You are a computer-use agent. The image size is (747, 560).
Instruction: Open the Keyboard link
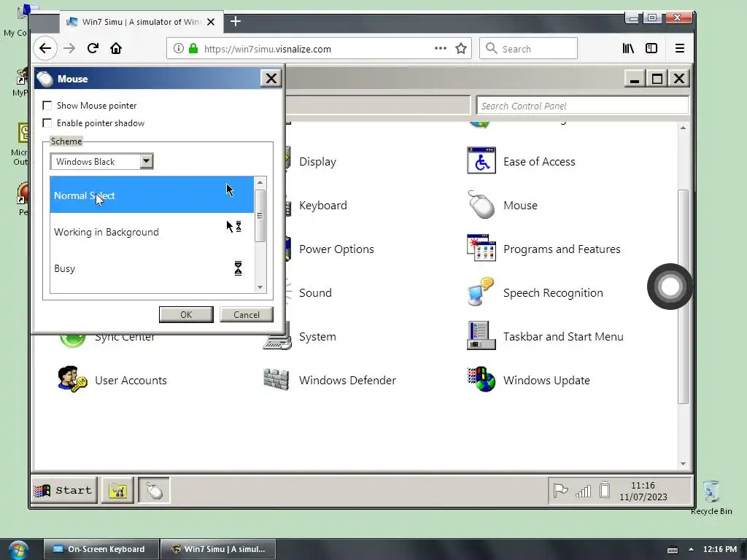[x=323, y=205]
